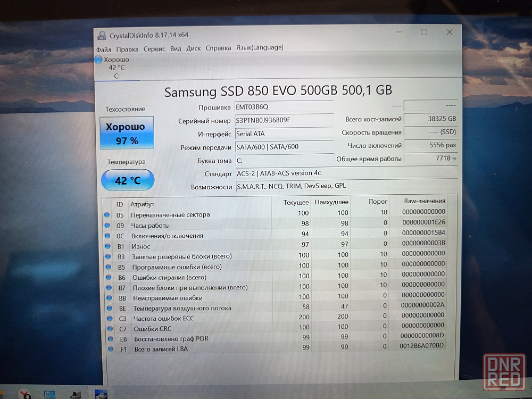Click raw value 00000000003B in Износ row
This screenshot has height=399, width=532.
[424, 243]
